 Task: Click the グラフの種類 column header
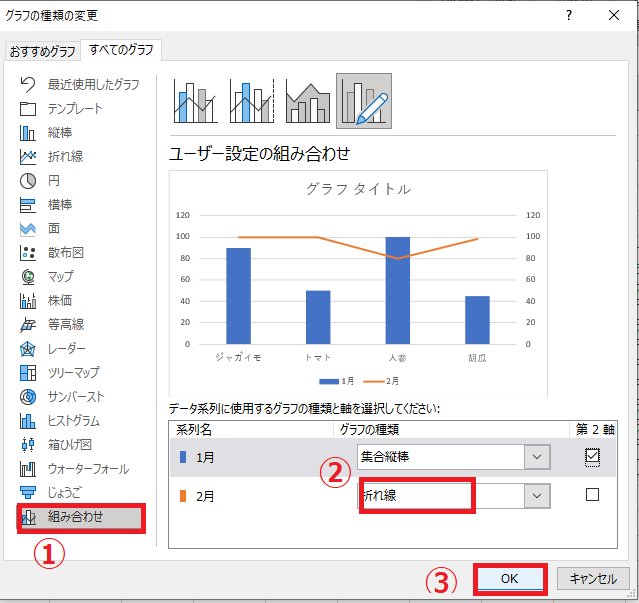369,430
